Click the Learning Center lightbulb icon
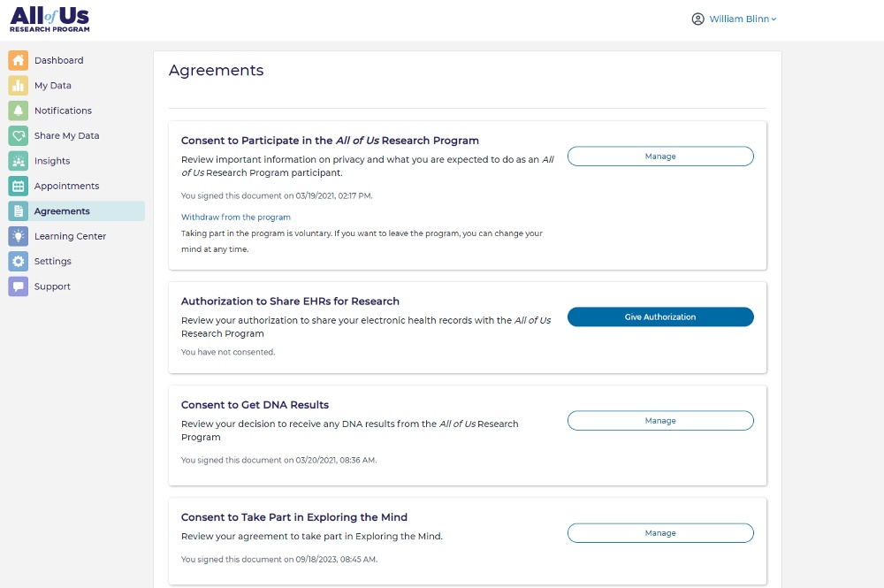Image resolution: width=884 pixels, height=588 pixels. click(18, 236)
